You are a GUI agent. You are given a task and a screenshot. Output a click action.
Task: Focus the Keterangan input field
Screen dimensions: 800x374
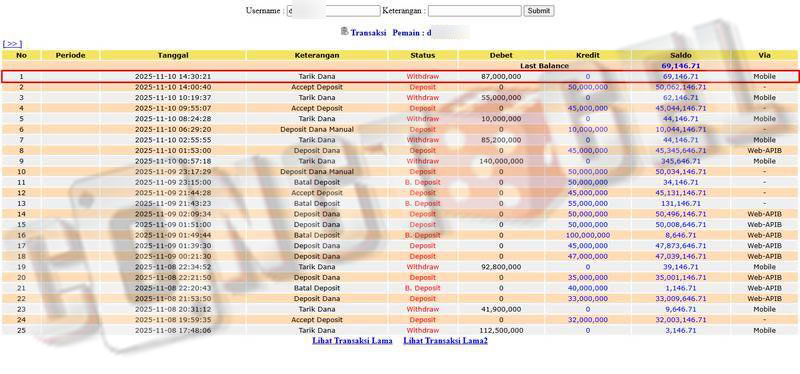pyautogui.click(x=474, y=11)
